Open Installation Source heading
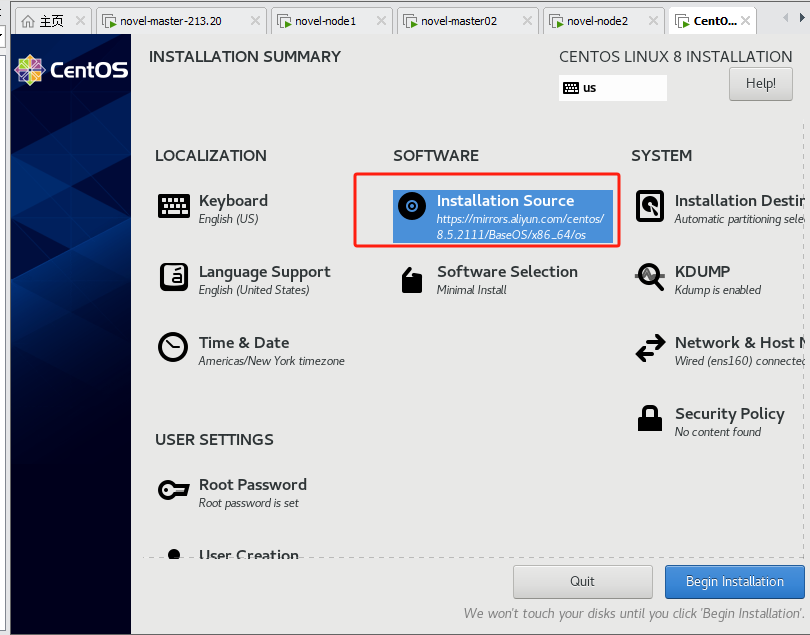This screenshot has height=635, width=810. [505, 200]
